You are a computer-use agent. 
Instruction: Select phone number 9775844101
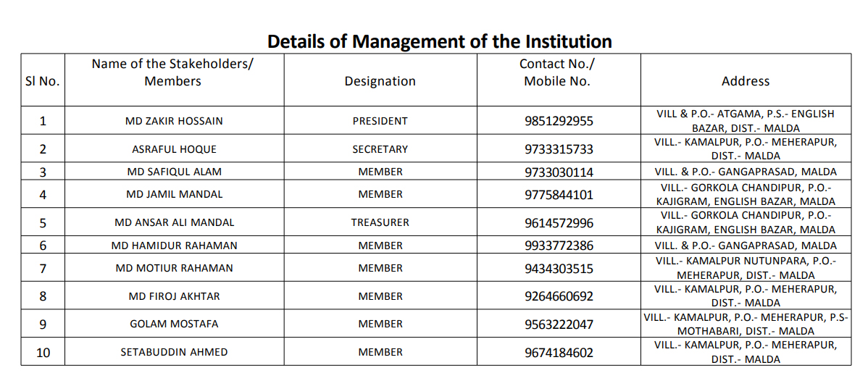(x=559, y=195)
